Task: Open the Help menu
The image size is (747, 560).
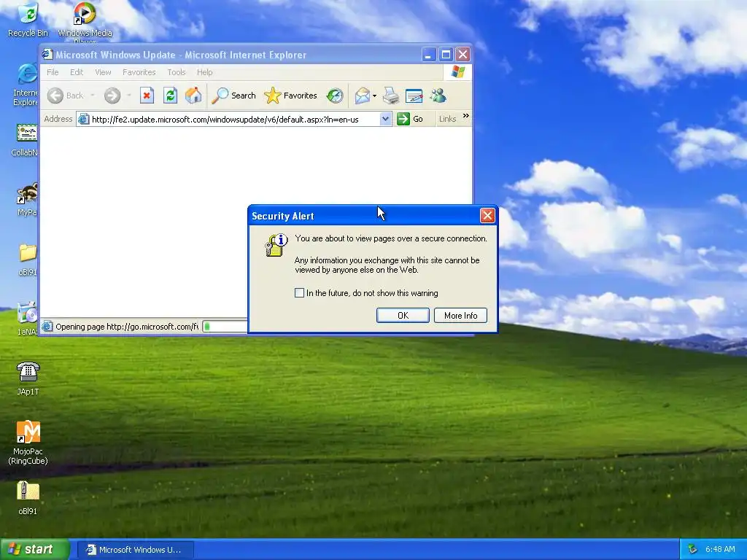Action: pos(205,72)
